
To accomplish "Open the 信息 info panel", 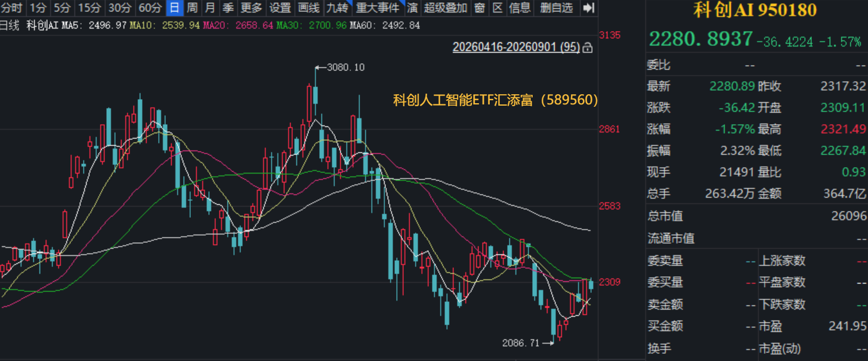I will pos(520,8).
